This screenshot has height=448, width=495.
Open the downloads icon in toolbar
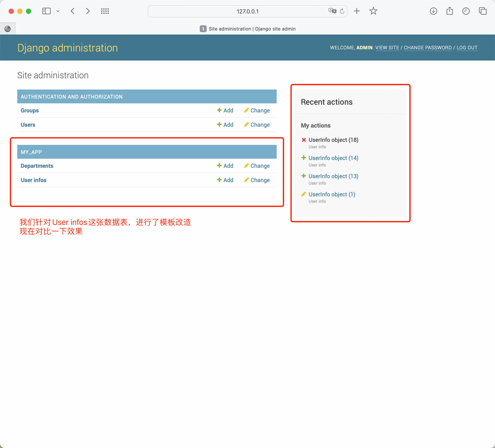[433, 11]
